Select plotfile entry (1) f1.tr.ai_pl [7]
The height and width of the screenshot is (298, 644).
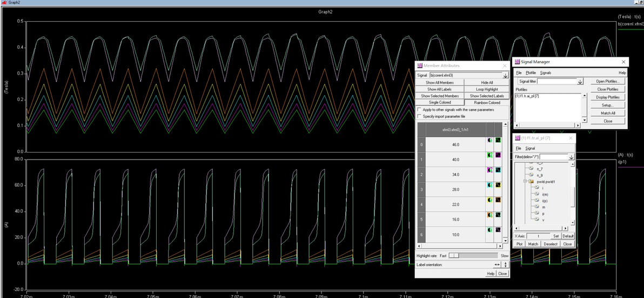click(x=527, y=96)
